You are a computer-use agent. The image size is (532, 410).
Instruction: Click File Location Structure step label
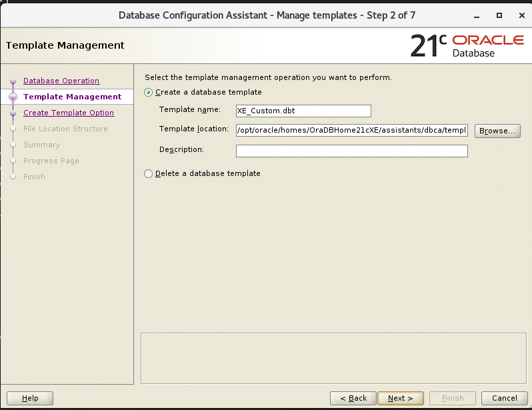click(x=65, y=129)
